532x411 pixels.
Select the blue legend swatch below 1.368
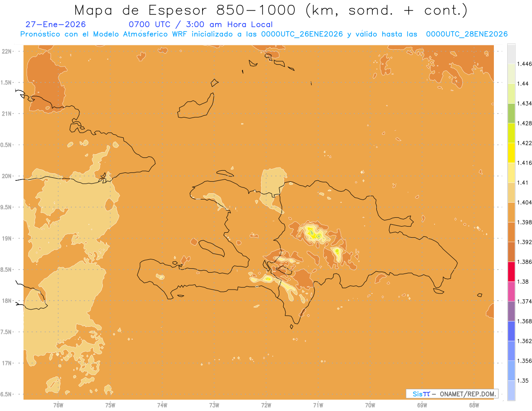(x=511, y=331)
